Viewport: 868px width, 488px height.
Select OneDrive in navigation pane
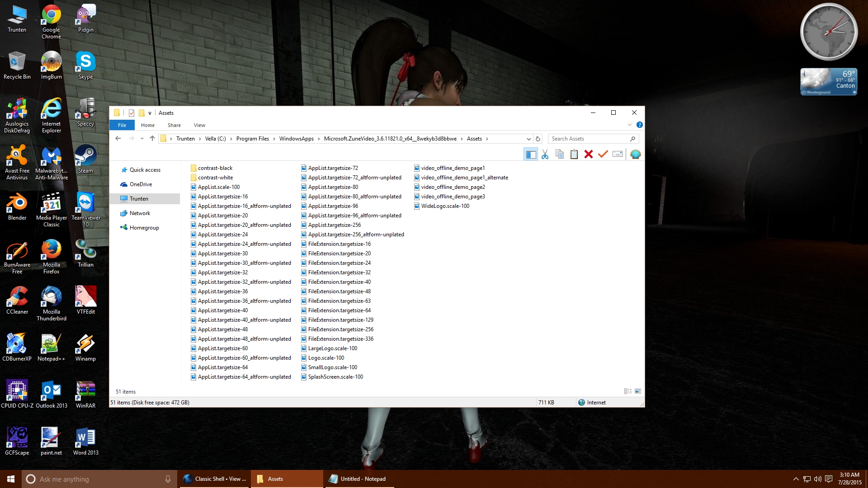coord(141,184)
